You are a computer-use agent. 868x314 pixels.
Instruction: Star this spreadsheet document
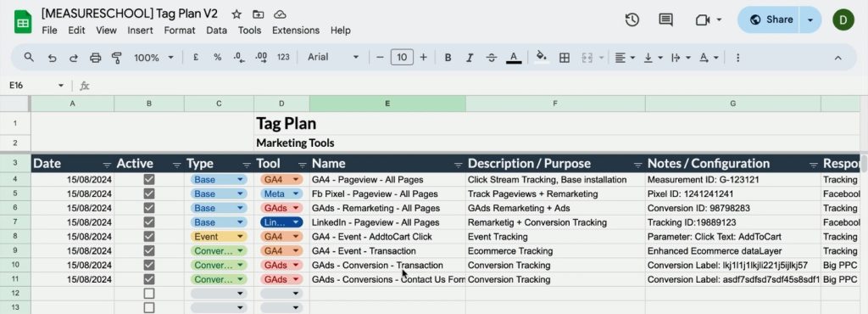(236, 14)
